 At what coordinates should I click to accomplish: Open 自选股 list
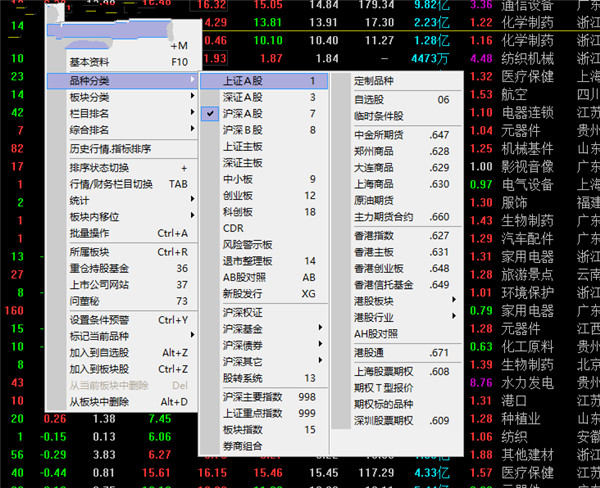[x=397, y=100]
